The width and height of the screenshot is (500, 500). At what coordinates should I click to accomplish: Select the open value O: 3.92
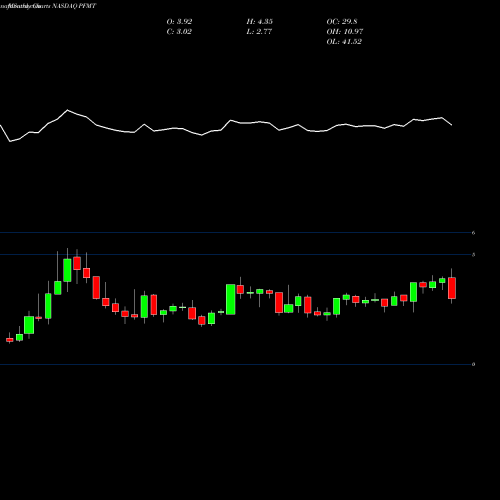(179, 22)
